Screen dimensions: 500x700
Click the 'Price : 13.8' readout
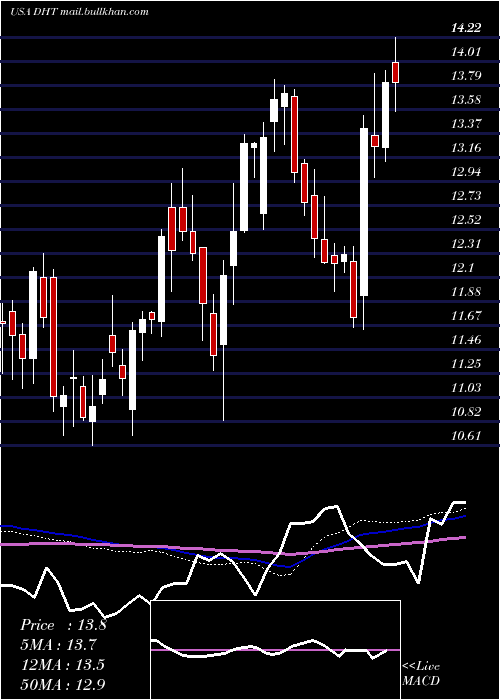pyautogui.click(x=63, y=625)
